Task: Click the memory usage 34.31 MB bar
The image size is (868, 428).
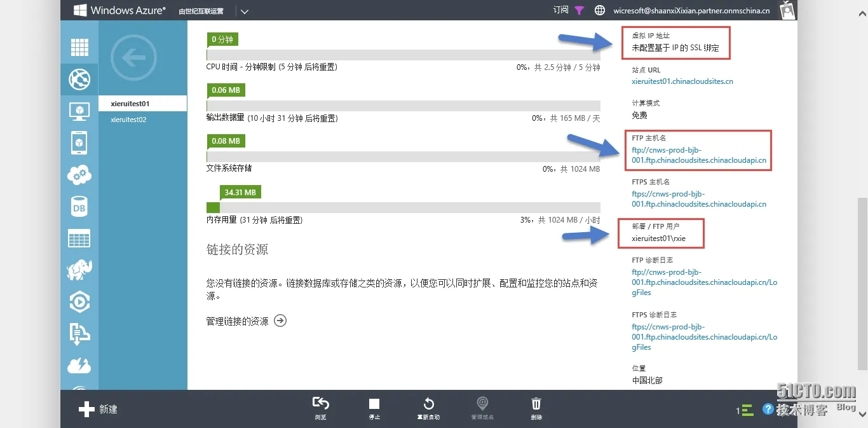Action: tap(403, 207)
